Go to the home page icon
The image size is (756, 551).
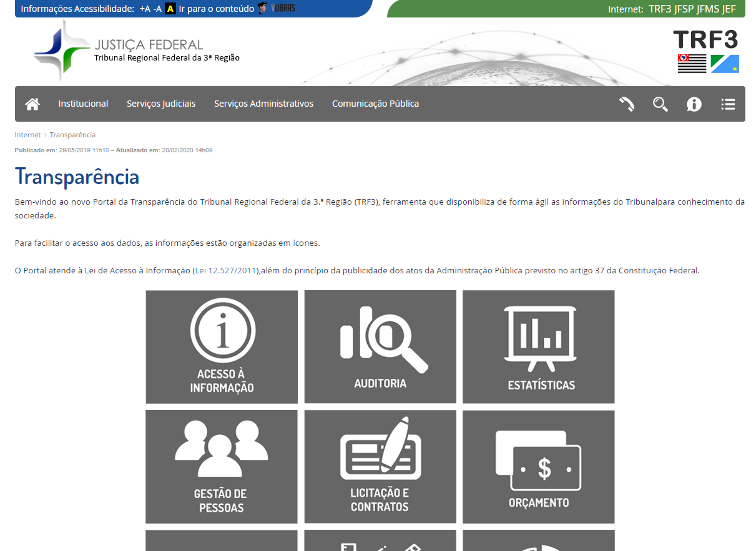tap(32, 104)
